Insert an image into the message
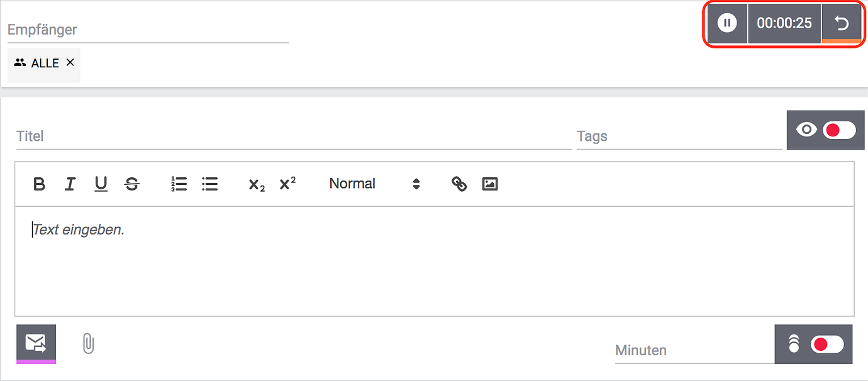 (490, 184)
